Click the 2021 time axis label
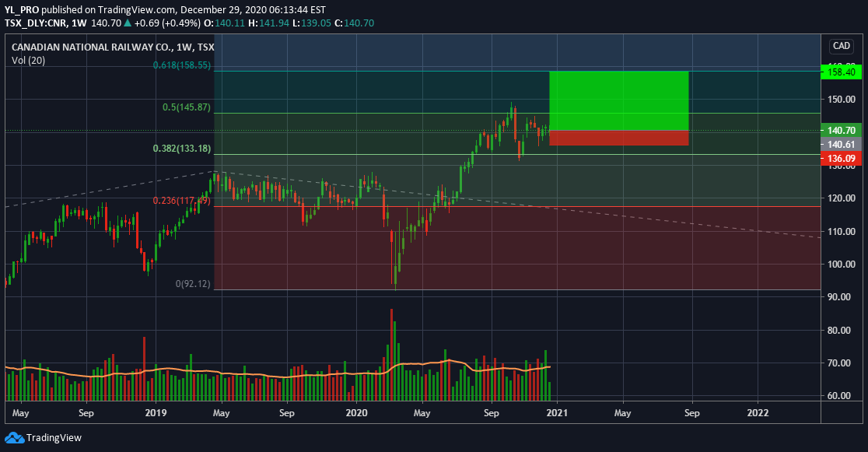868x452 pixels. 557,413
